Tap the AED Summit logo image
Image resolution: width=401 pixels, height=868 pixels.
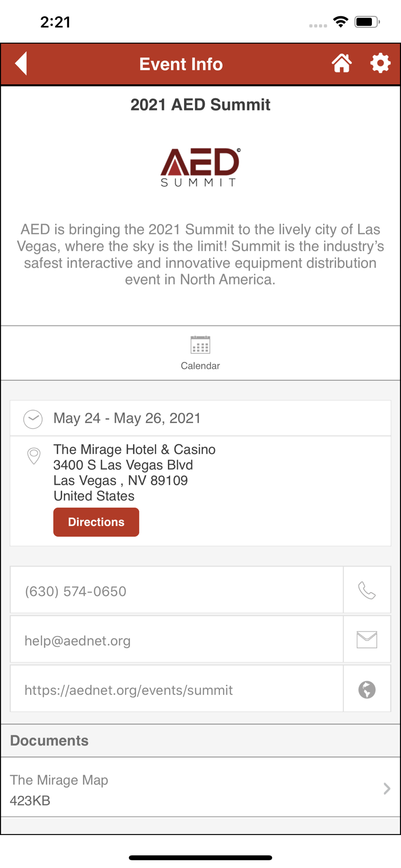pyautogui.click(x=200, y=167)
